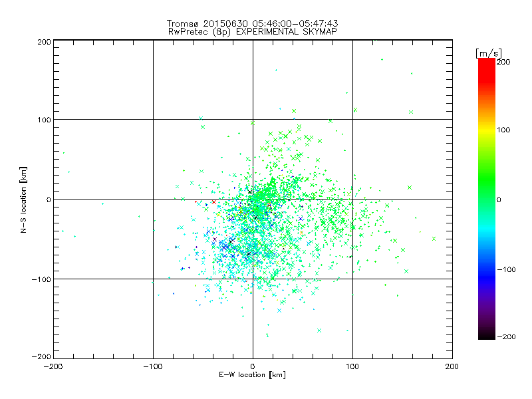Click the x-axis tick label '0'
532x399 pixels.
[x=253, y=366]
